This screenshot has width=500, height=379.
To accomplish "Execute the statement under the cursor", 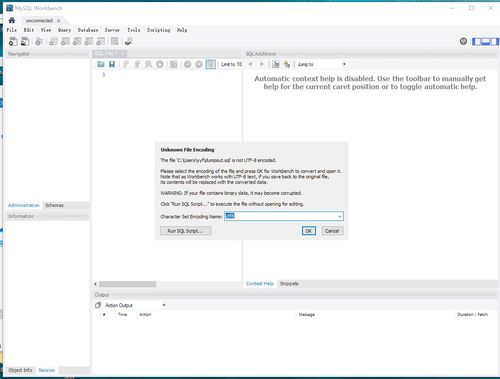I will coord(137,64).
